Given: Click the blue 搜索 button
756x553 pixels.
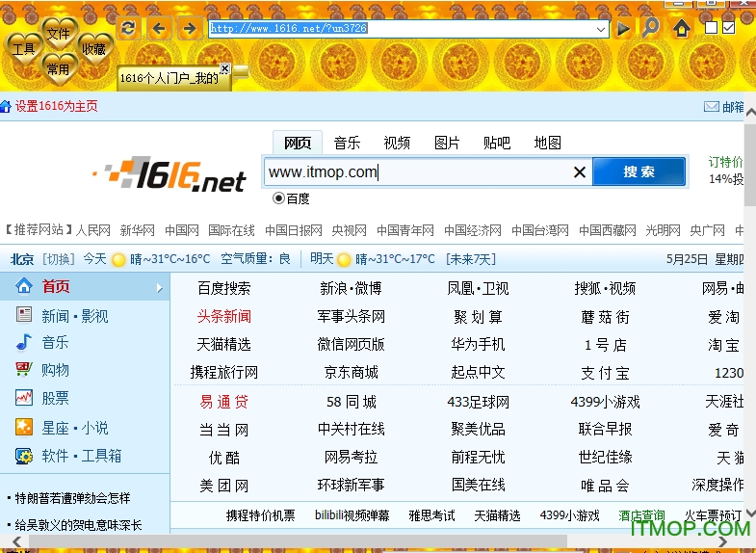Looking at the screenshot, I should click(x=639, y=171).
